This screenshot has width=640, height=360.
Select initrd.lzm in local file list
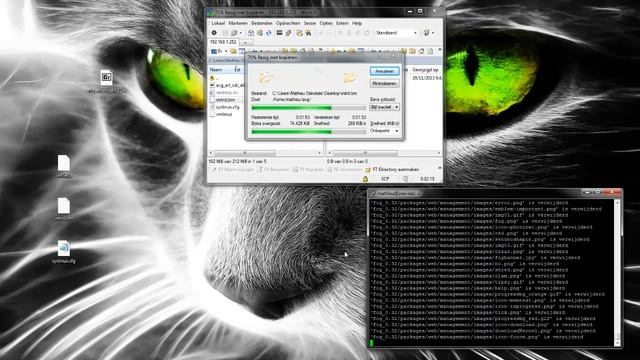pyautogui.click(x=223, y=100)
